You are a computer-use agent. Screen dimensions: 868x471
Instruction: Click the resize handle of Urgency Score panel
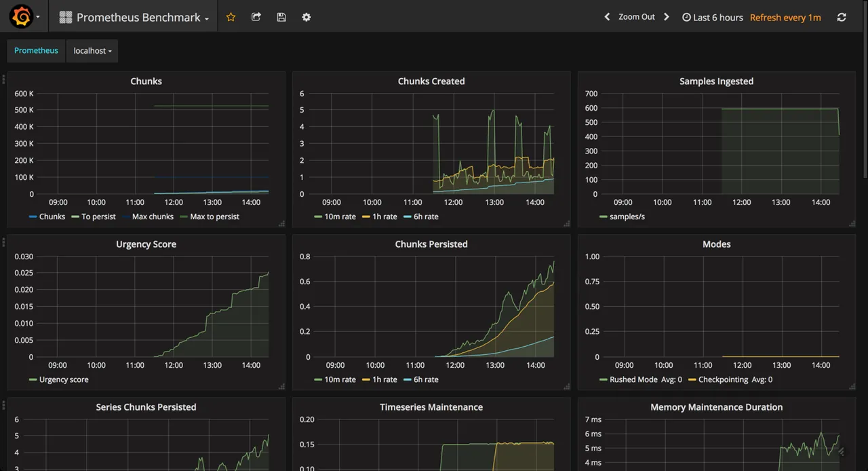coord(281,386)
